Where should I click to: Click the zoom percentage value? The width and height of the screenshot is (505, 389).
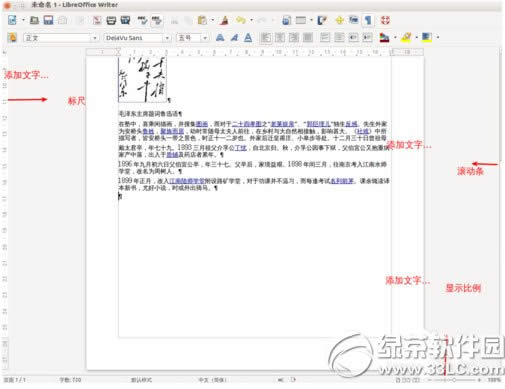[x=494, y=380]
